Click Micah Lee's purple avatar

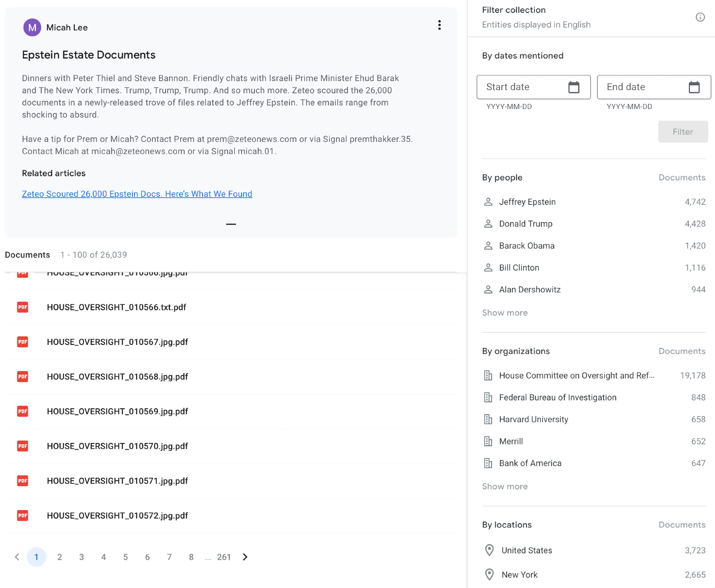(32, 28)
